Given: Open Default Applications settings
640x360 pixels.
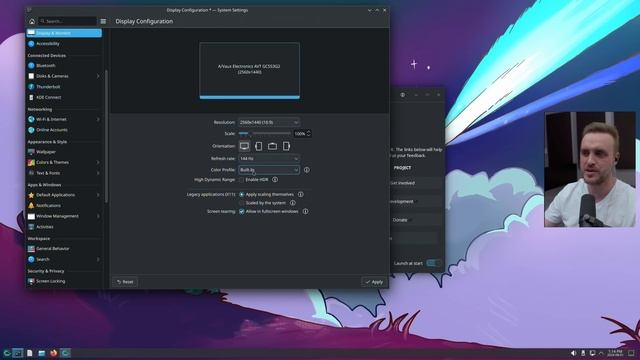Looking at the screenshot, I should click(64, 195).
